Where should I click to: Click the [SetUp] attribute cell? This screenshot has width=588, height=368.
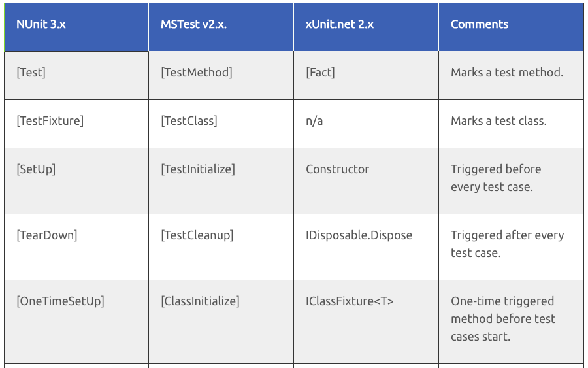(x=36, y=169)
